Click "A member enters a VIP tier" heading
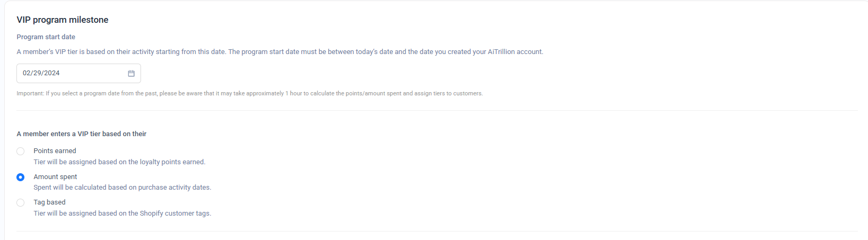Image resolution: width=868 pixels, height=240 pixels. (x=82, y=134)
